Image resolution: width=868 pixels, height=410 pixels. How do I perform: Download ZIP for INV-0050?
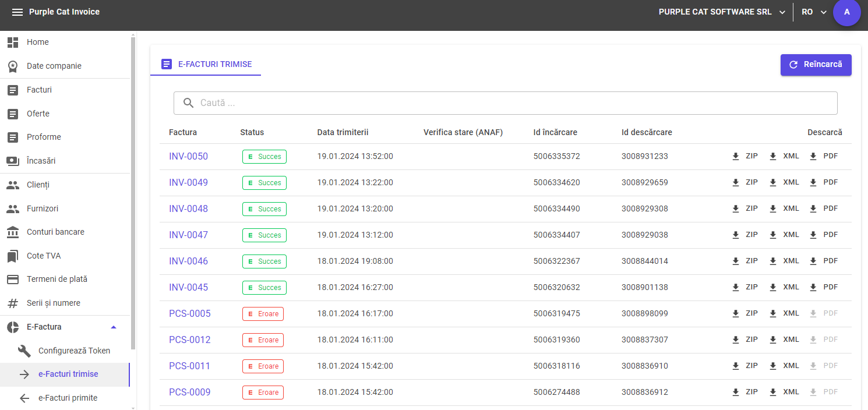[744, 156]
